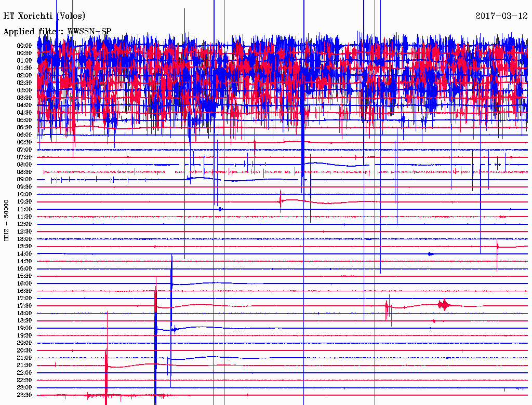This screenshot has height=405, width=532.
Task: Select the 17:30 time label
Action: tap(24, 306)
